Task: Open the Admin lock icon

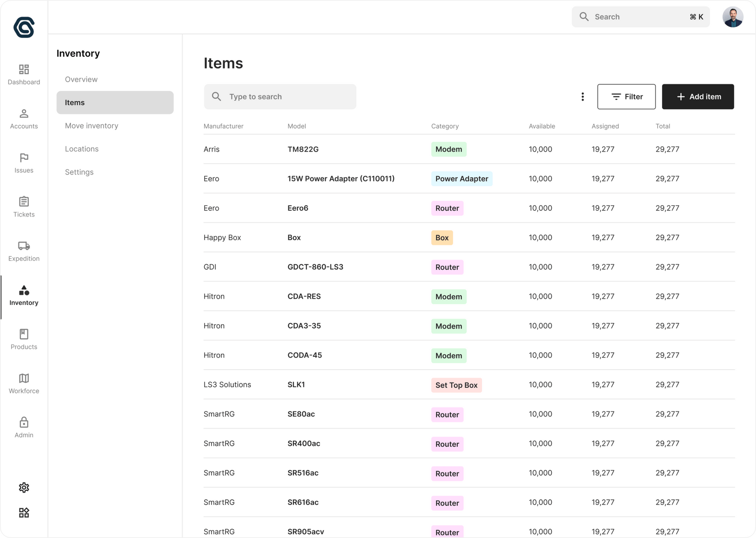Action: pos(24,427)
